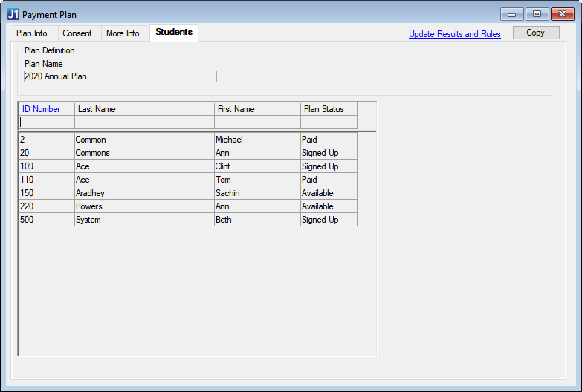Select first name Tom cell
This screenshot has height=392, width=582.
click(x=257, y=180)
